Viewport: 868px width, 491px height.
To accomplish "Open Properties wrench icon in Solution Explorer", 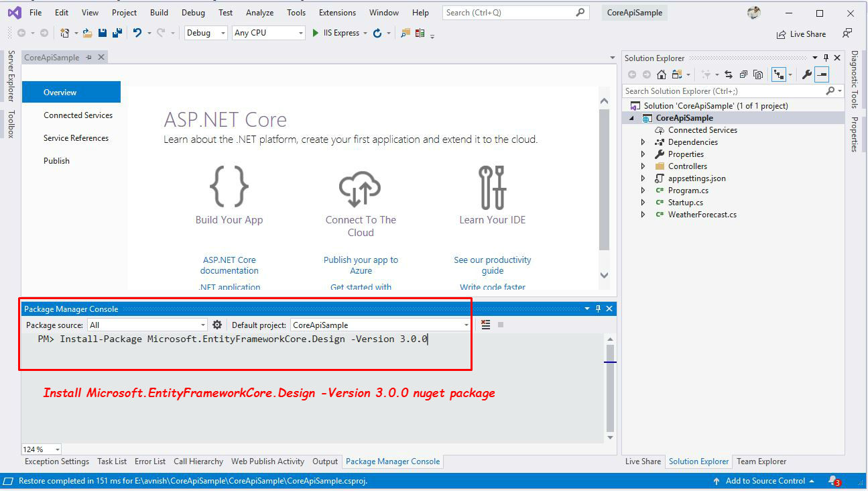I will coord(807,74).
